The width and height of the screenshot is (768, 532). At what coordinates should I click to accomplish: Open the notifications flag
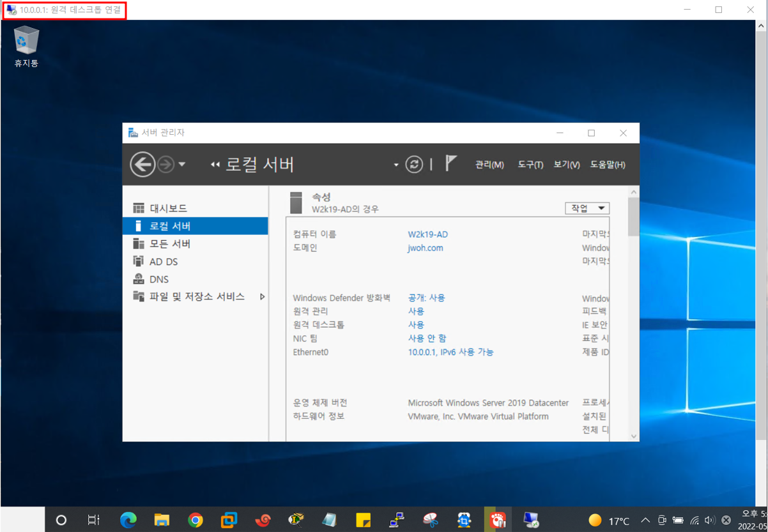coord(451,163)
